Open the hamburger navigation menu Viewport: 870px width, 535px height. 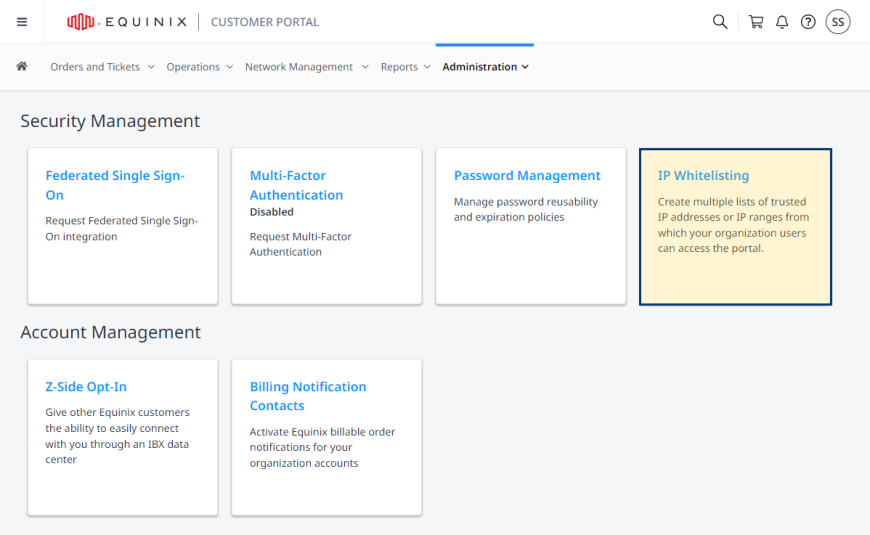pyautogui.click(x=22, y=22)
